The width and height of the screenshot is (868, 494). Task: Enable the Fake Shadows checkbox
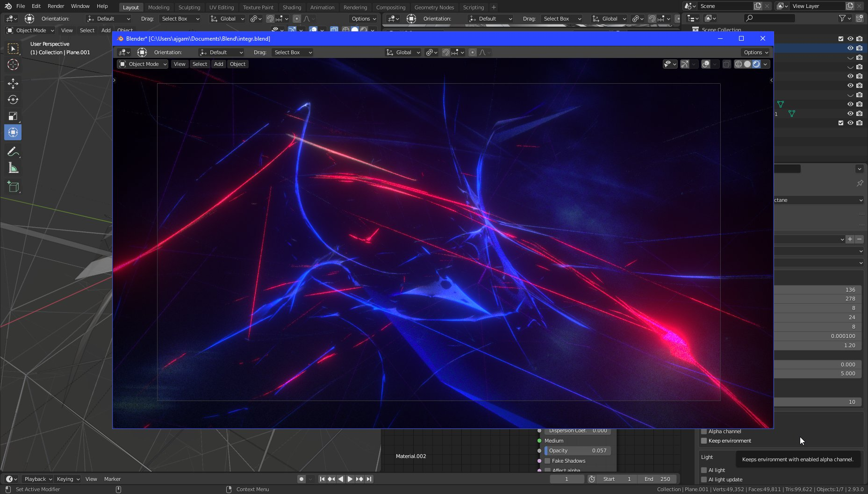click(x=547, y=461)
